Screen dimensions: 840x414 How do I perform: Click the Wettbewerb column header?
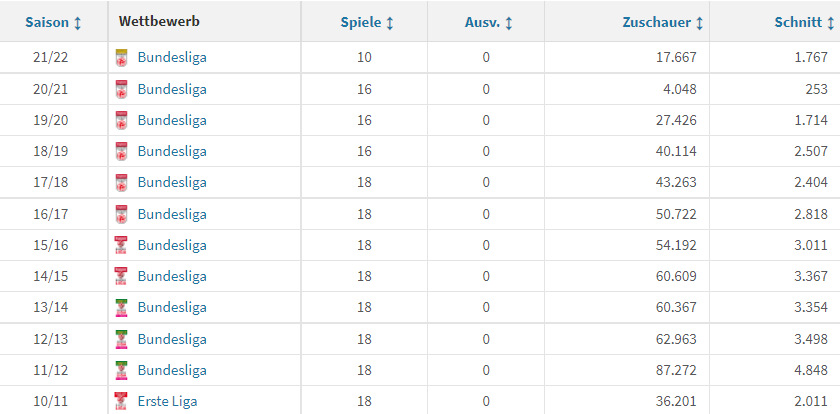click(x=159, y=21)
